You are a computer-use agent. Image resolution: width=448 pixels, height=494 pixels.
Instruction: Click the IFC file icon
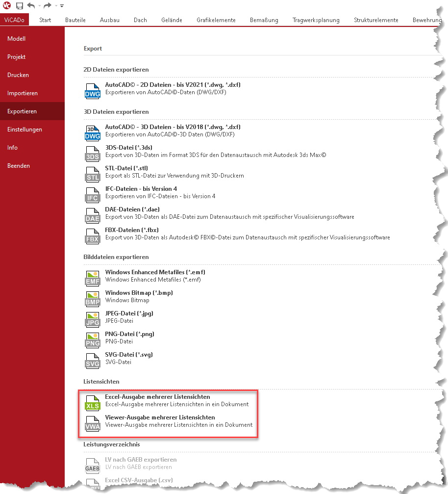[92, 195]
